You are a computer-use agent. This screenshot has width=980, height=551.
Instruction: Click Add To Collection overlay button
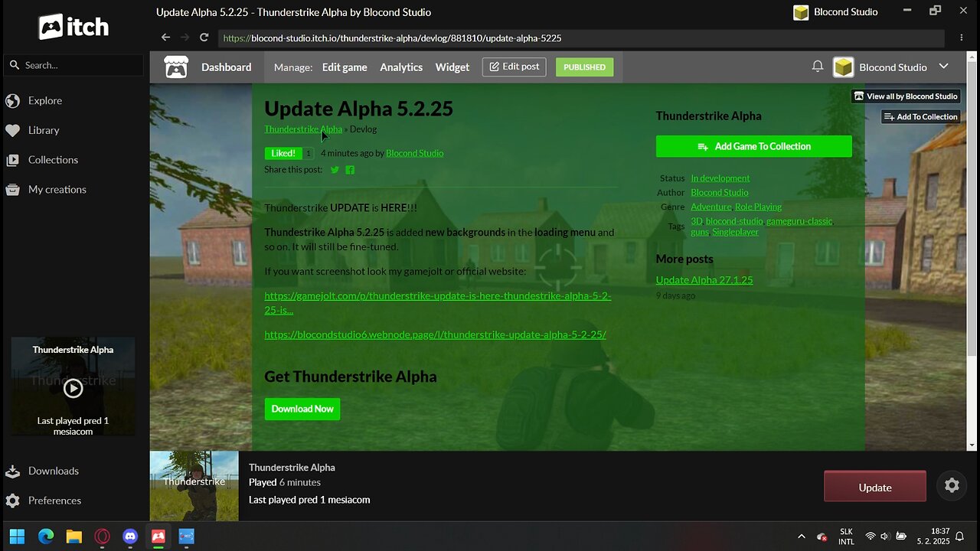coord(920,116)
